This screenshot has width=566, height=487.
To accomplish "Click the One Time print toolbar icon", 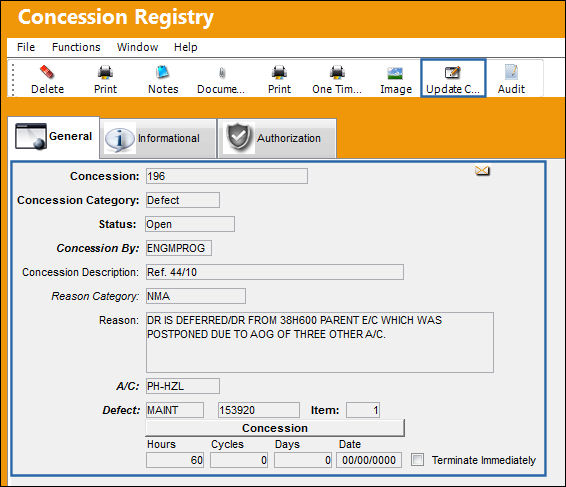I will coord(337,72).
